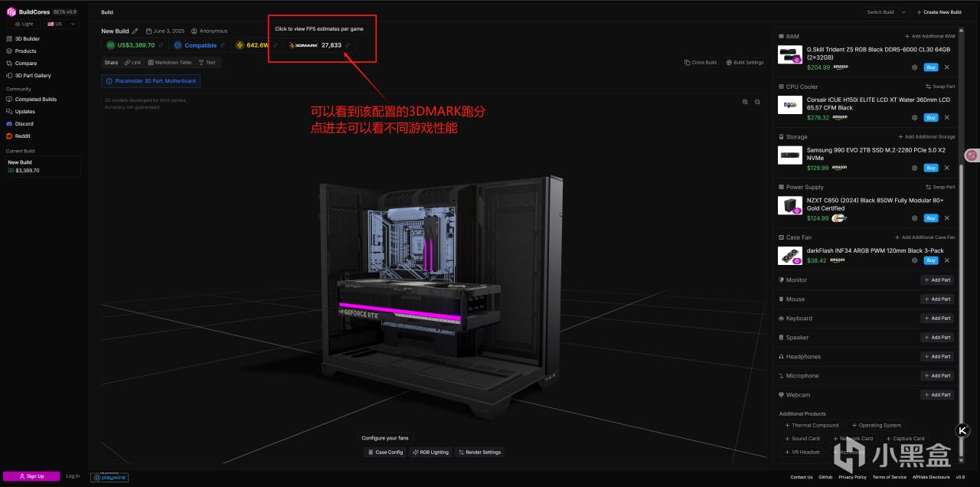The height and width of the screenshot is (487, 980).
Task: Add Operating System additional product
Action: point(877,426)
